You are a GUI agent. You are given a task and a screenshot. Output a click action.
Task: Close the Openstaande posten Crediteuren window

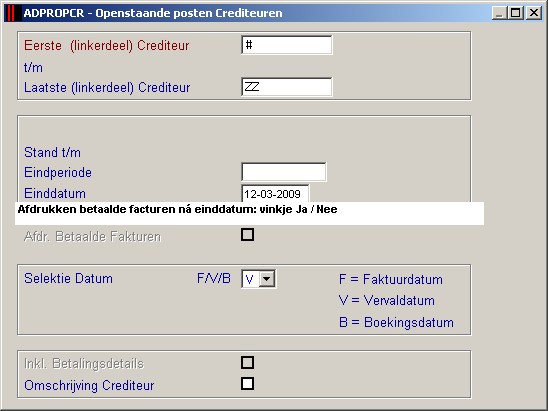point(534,13)
